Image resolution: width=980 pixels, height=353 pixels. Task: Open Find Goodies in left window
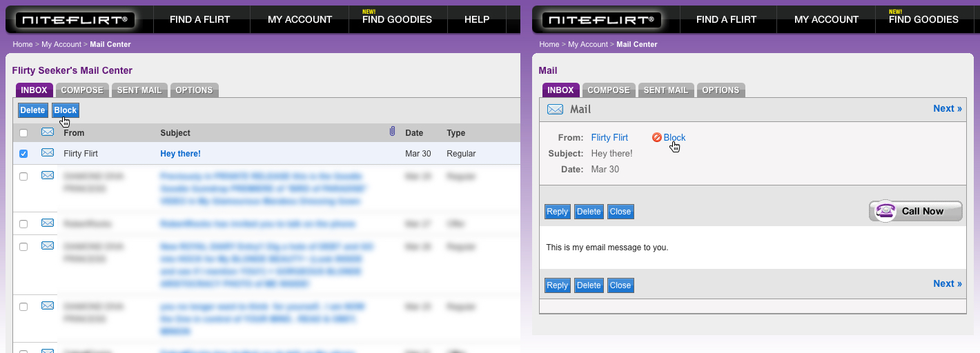tap(397, 19)
